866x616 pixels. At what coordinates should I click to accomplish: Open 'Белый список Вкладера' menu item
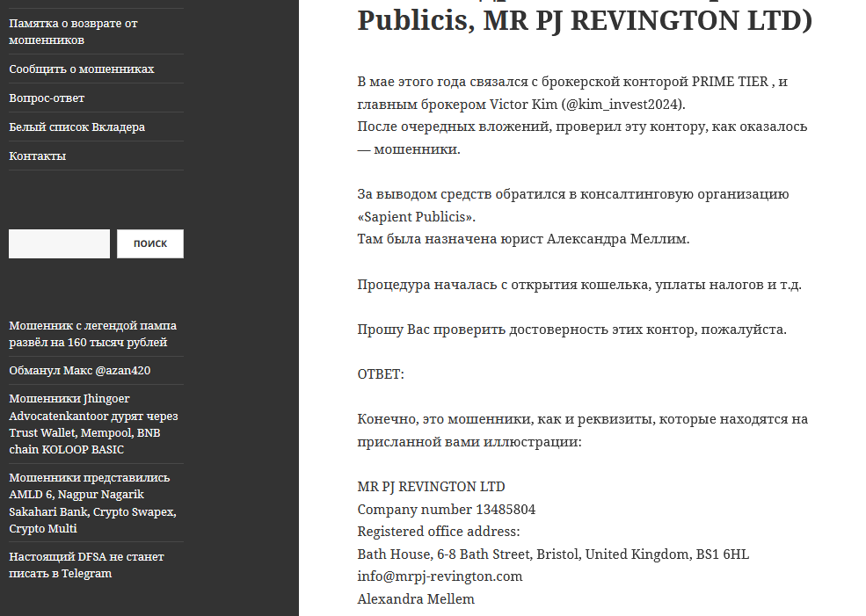click(76, 127)
